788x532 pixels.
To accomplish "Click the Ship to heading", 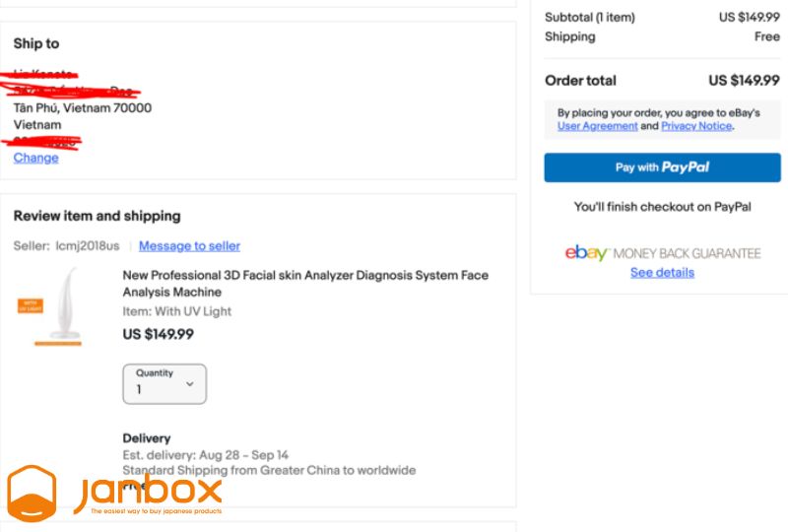I will click(36, 43).
